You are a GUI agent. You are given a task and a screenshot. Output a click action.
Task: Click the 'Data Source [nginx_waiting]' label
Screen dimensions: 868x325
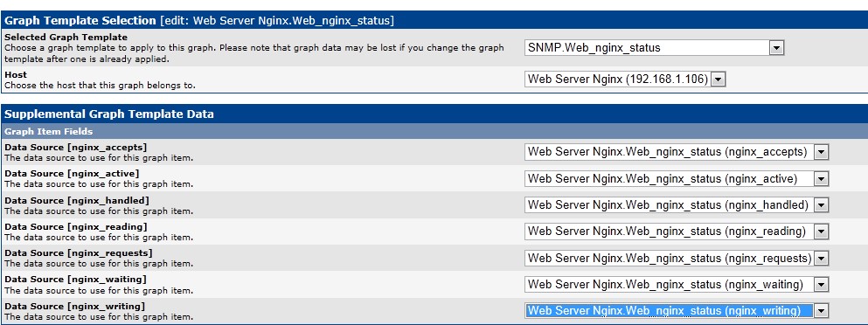coord(76,280)
